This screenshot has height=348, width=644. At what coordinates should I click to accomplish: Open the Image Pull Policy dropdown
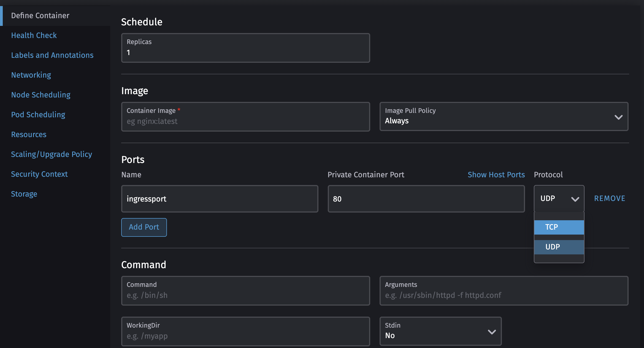(618, 117)
